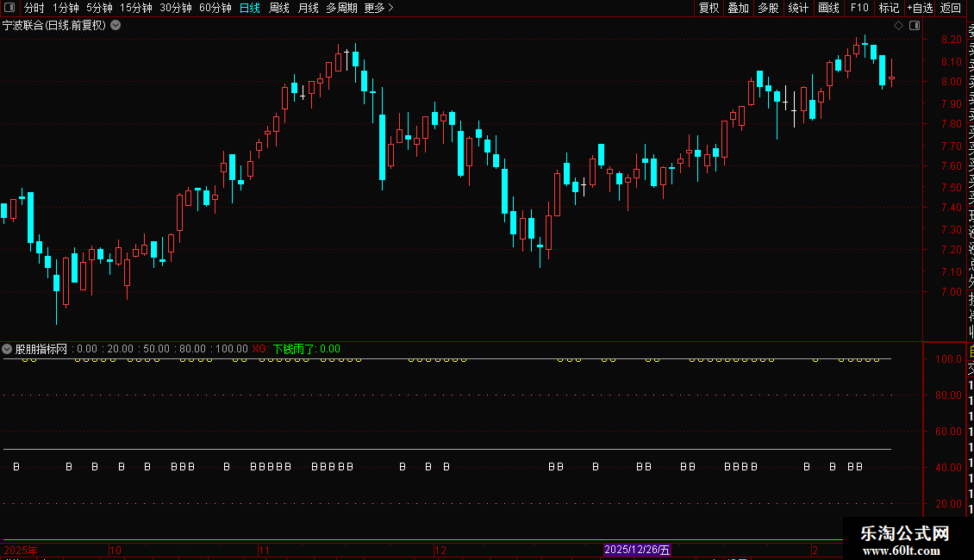Switch to 周线 weekly chart

pyautogui.click(x=279, y=8)
